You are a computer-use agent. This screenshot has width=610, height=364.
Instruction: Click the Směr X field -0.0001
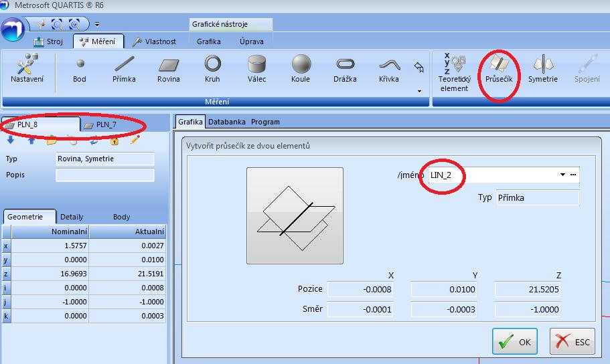[x=360, y=310]
